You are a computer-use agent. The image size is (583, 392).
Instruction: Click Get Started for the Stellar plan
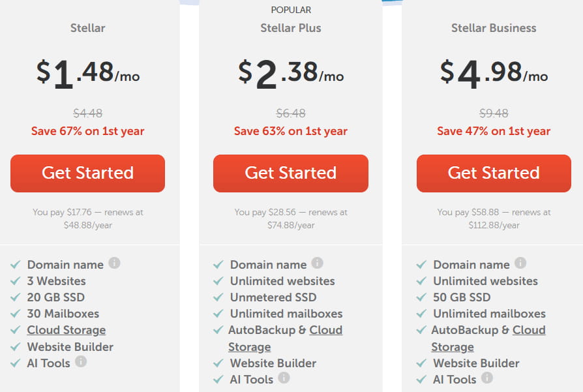click(87, 173)
